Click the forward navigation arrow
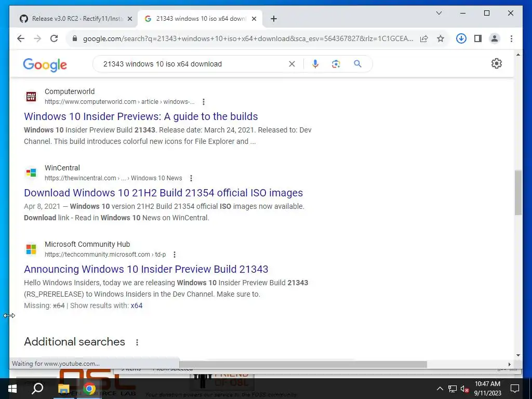Image resolution: width=532 pixels, height=399 pixels. point(37,38)
